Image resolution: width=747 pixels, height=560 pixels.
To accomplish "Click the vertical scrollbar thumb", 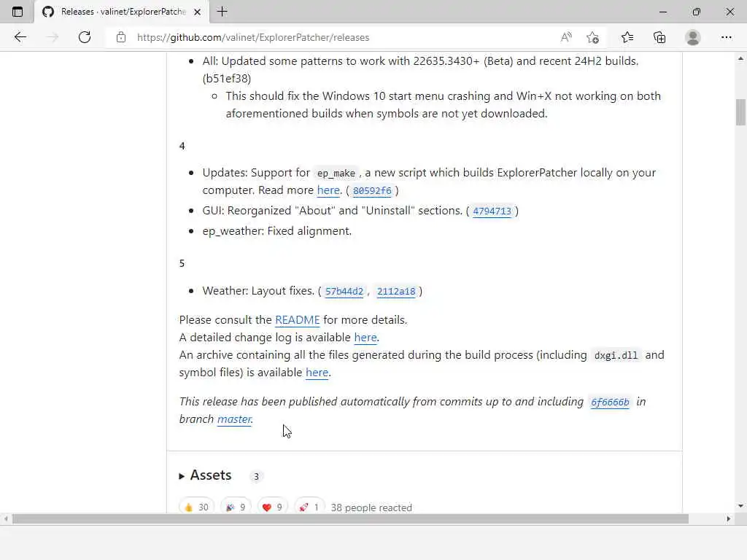I will click(740, 112).
